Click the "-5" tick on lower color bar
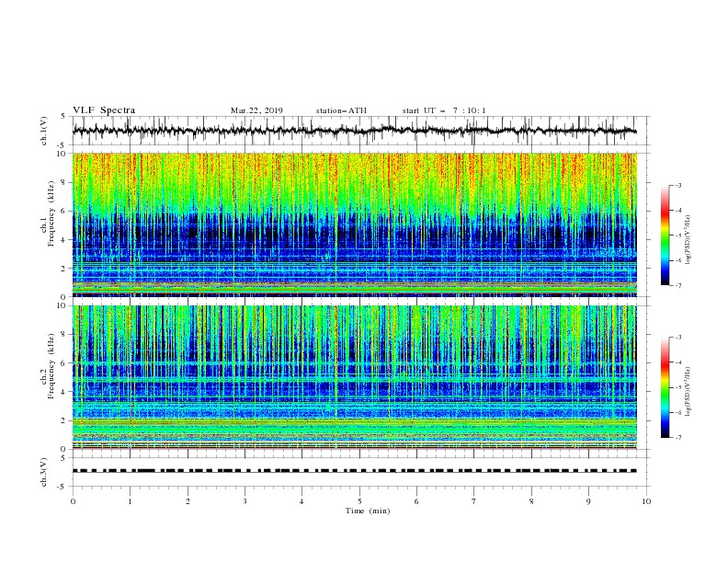 point(678,387)
